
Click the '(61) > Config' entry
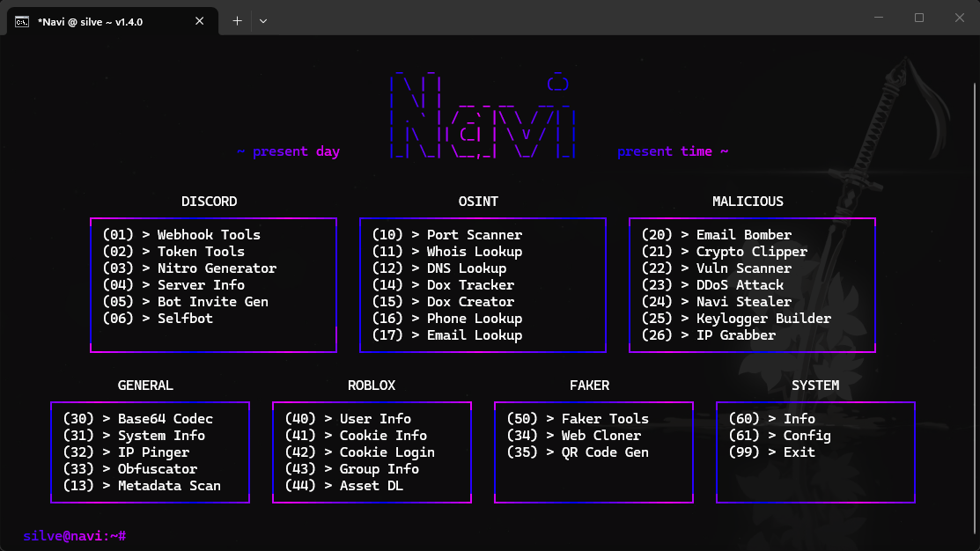pos(780,436)
